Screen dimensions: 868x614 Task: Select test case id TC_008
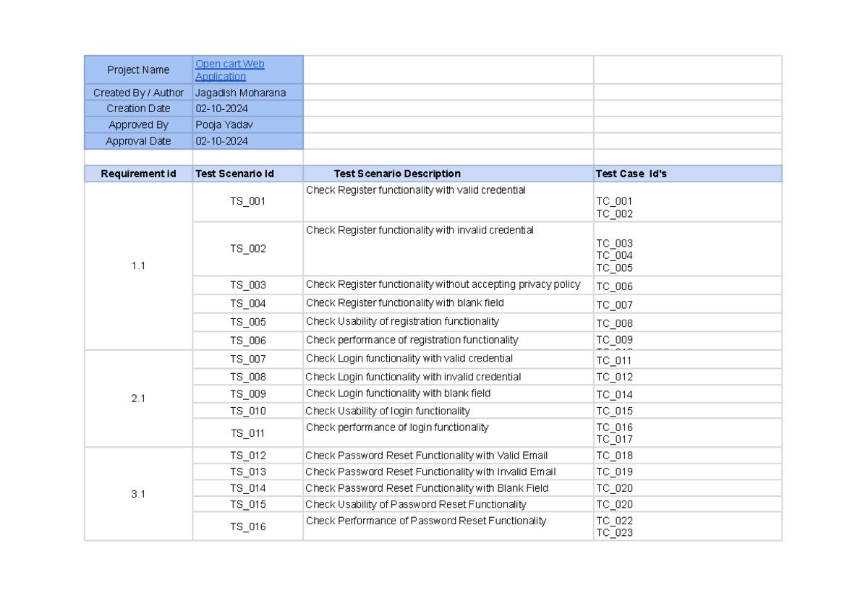point(614,324)
